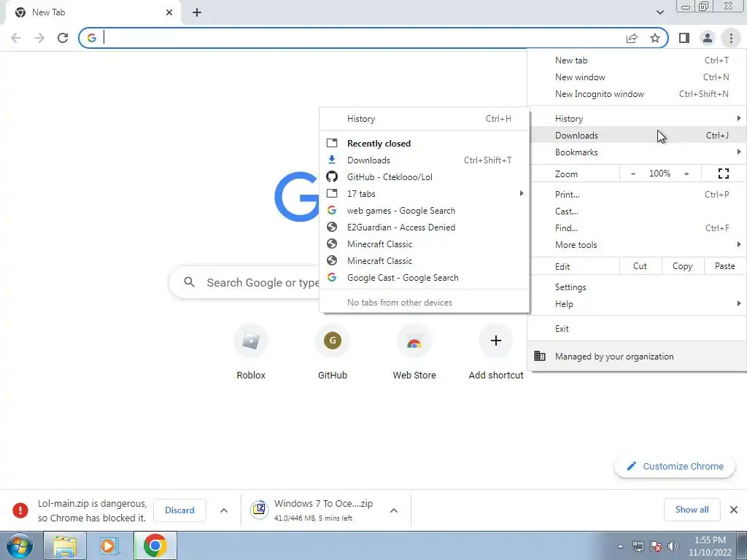Click Paste in Edit row
This screenshot has height=560, width=747.
(x=724, y=266)
